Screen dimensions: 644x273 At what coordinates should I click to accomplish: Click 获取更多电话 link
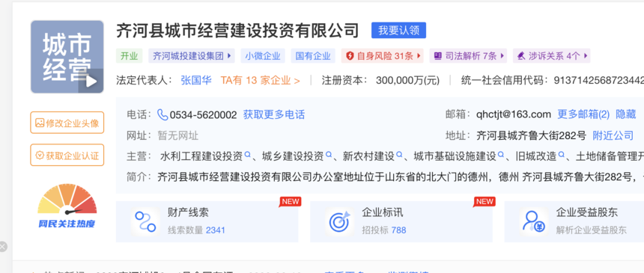274,114
